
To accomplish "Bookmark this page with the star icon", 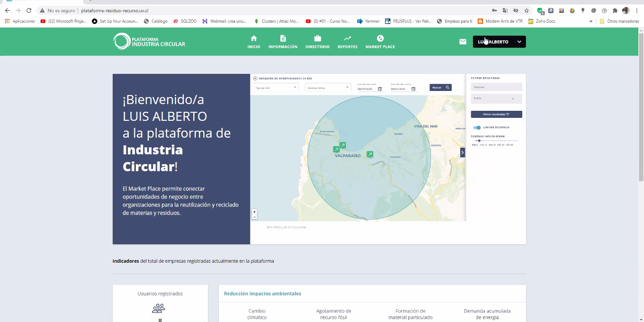I will tap(526, 10).
